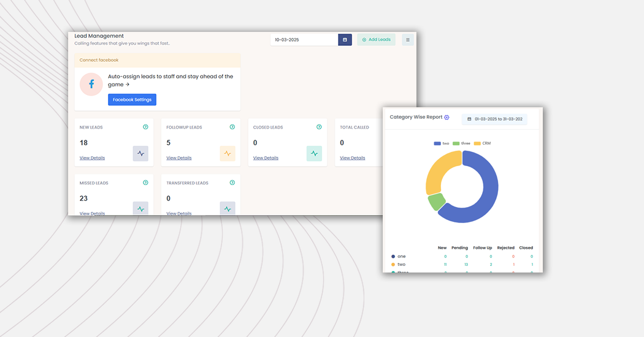Viewport: 644px width, 337px height.
Task: Toggle the green 'three' legend swatch
Action: (x=456, y=143)
